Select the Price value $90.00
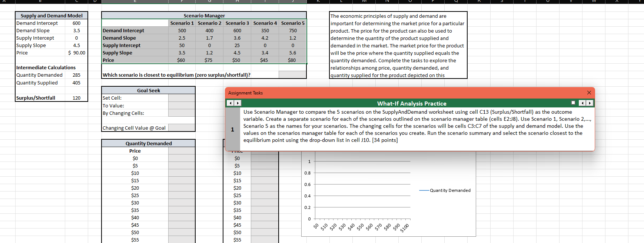 tap(76, 53)
